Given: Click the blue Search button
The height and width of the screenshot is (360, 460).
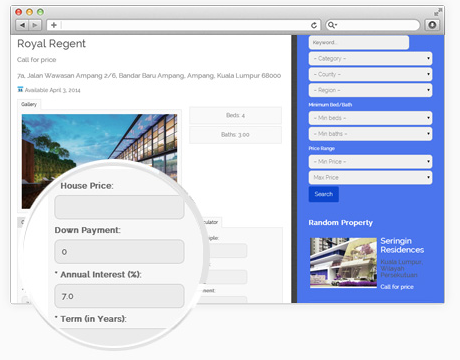Looking at the screenshot, I should tap(324, 194).
